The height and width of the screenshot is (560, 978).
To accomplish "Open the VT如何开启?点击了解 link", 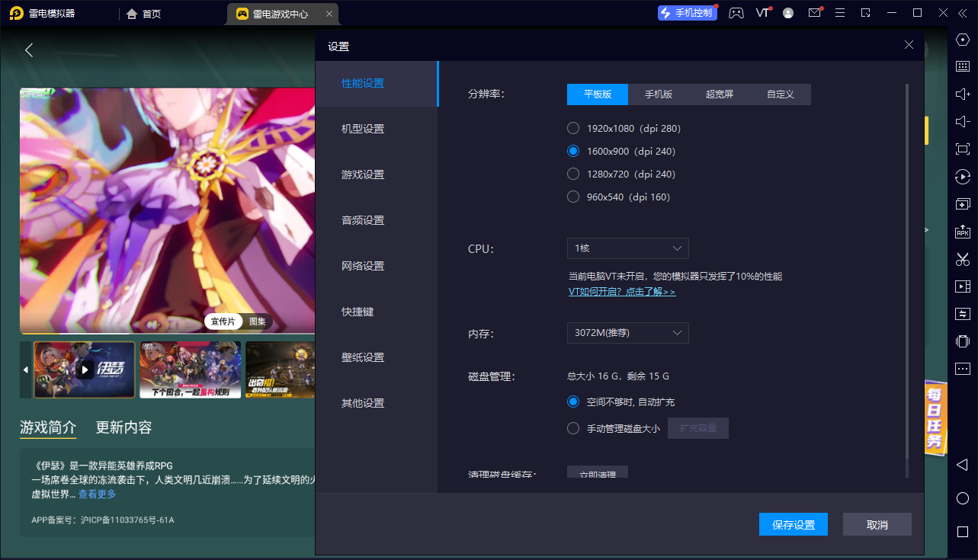I will point(622,292).
